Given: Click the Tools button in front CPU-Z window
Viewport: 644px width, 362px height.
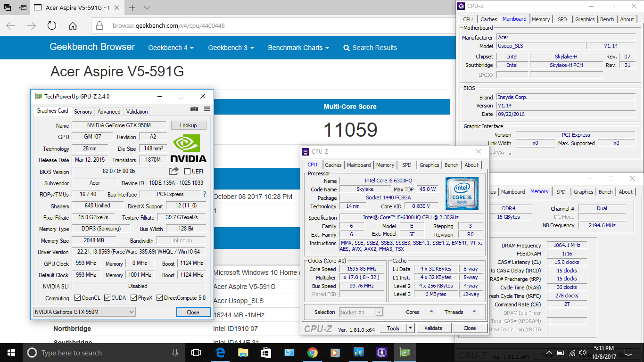Looking at the screenshot, I should 393,328.
